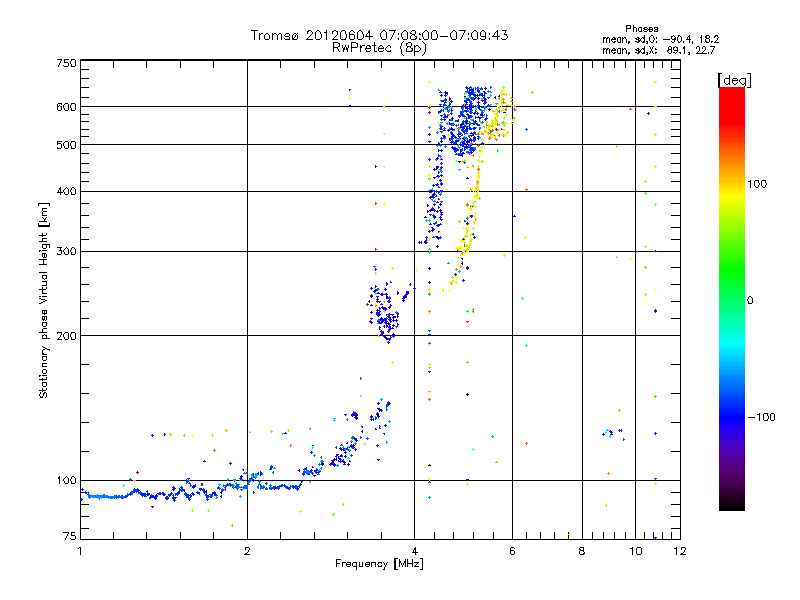Click the x-axis '6' tick label
This screenshot has height=600, width=800.
click(512, 551)
